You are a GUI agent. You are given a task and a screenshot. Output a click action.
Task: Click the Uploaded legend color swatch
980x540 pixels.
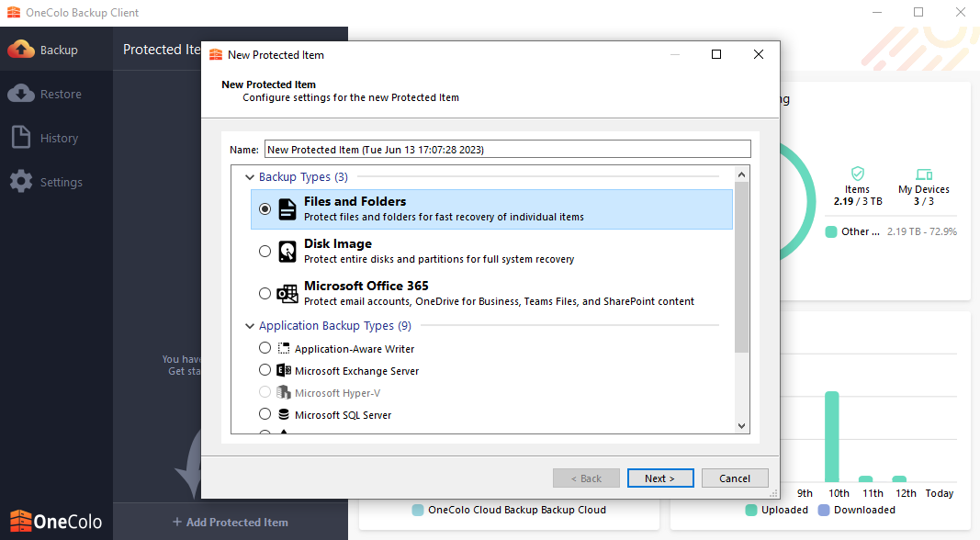pos(751,510)
